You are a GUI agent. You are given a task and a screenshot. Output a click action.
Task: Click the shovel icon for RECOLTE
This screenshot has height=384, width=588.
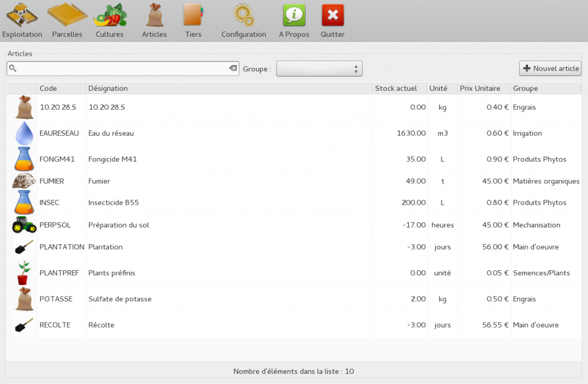pos(24,325)
